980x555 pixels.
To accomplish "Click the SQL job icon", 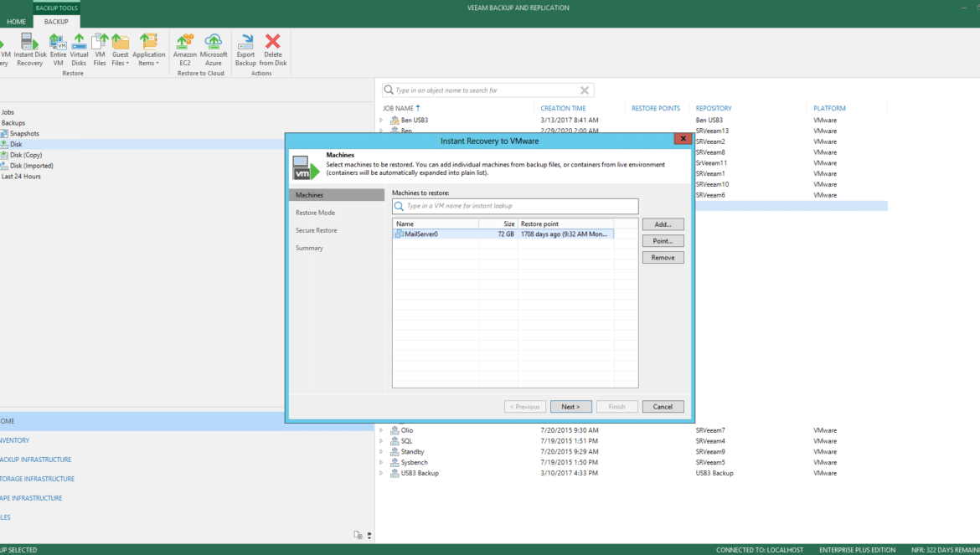I will coord(395,441).
